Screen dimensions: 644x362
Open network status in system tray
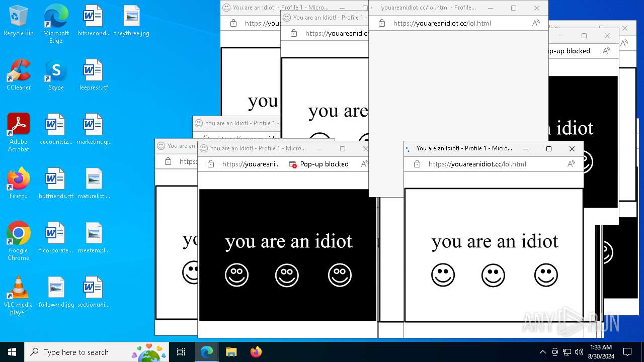[x=567, y=352]
